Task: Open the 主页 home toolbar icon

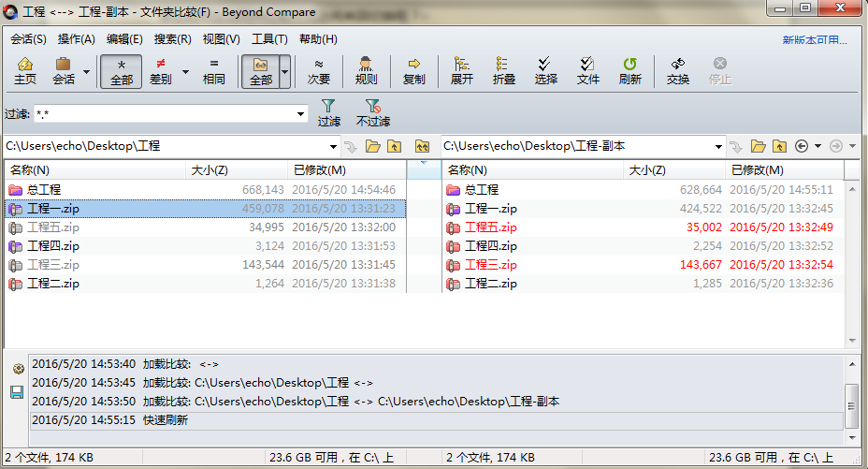Action: pos(25,71)
